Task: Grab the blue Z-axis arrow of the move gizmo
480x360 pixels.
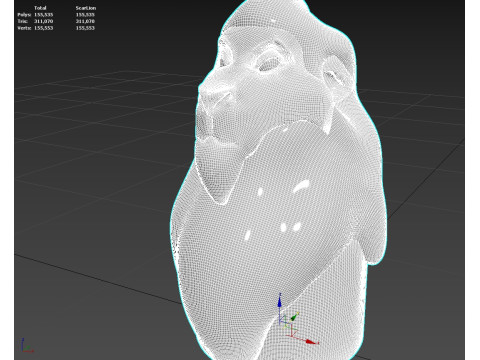Action: click(280, 301)
